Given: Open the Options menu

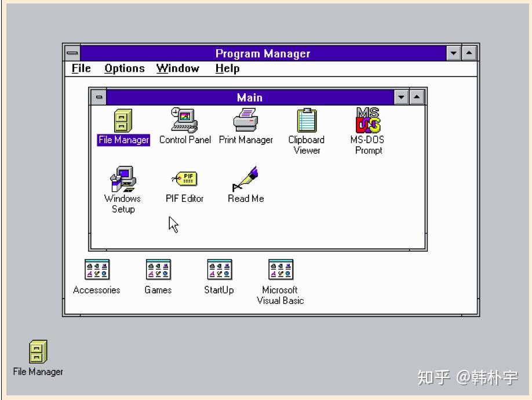Looking at the screenshot, I should (x=124, y=68).
